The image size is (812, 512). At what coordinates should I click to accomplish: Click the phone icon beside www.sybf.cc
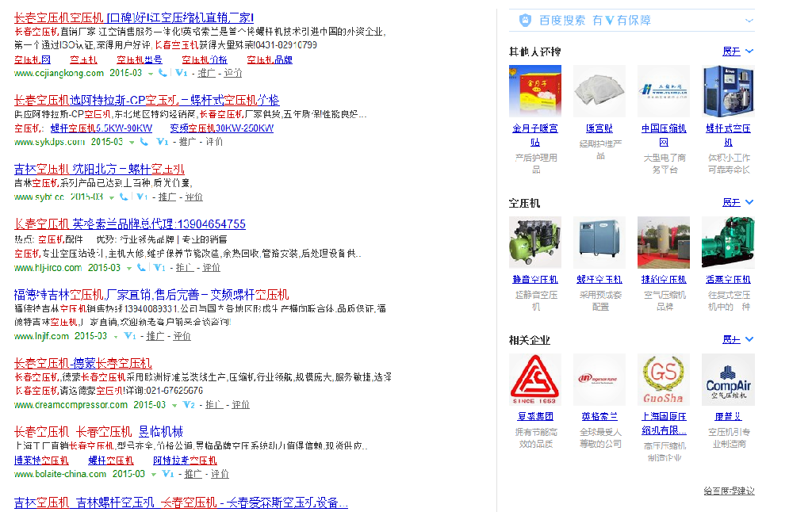coord(124,197)
